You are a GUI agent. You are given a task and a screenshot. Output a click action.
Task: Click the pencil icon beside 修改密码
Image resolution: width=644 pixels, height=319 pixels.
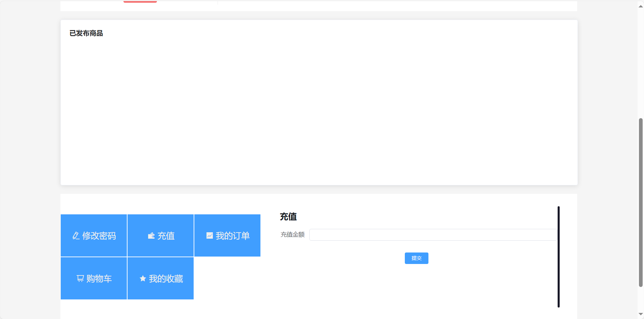point(76,236)
